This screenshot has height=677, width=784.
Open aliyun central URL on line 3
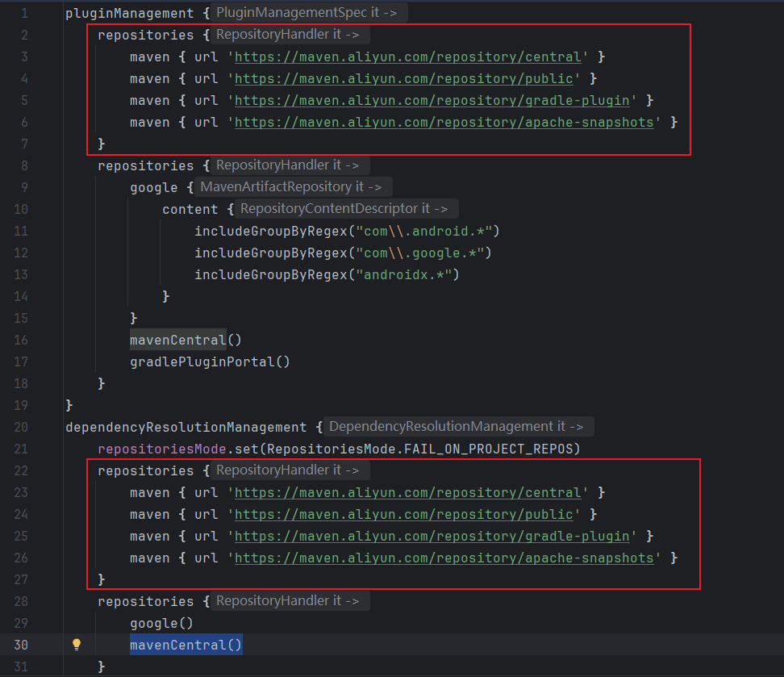(x=408, y=57)
